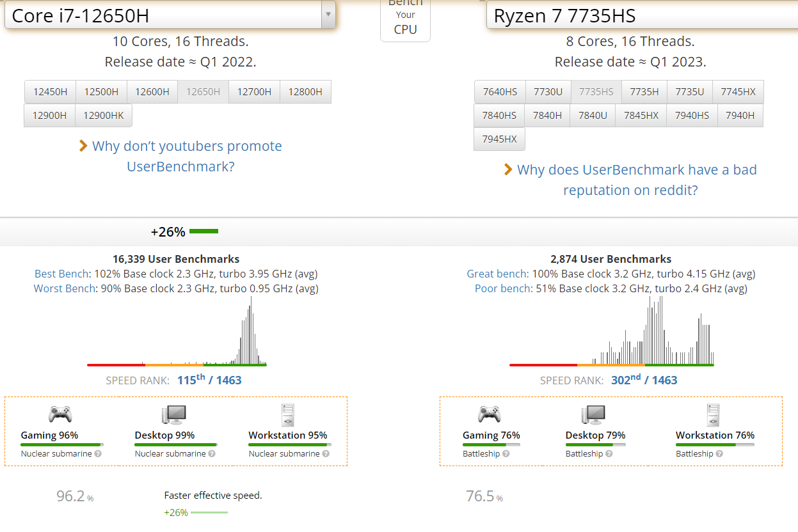
Task: Select the 12450H model tab
Action: click(50, 91)
